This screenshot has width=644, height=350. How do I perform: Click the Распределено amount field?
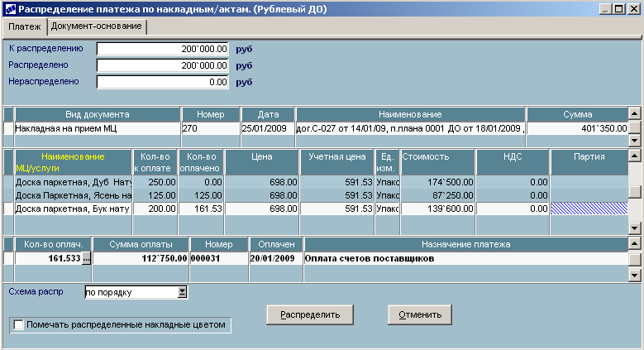point(163,65)
